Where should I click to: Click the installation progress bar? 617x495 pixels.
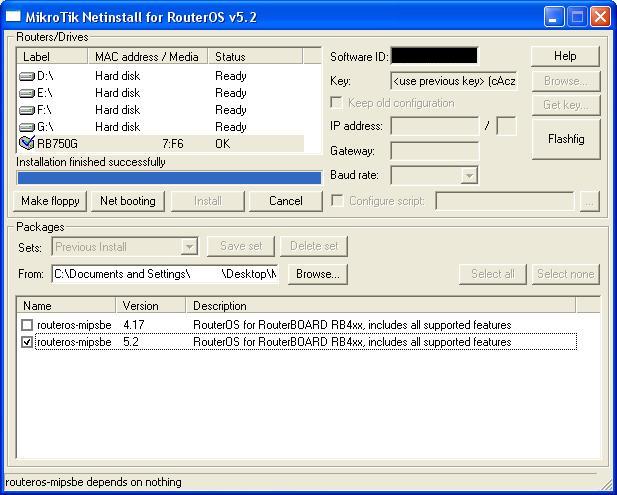(169, 178)
